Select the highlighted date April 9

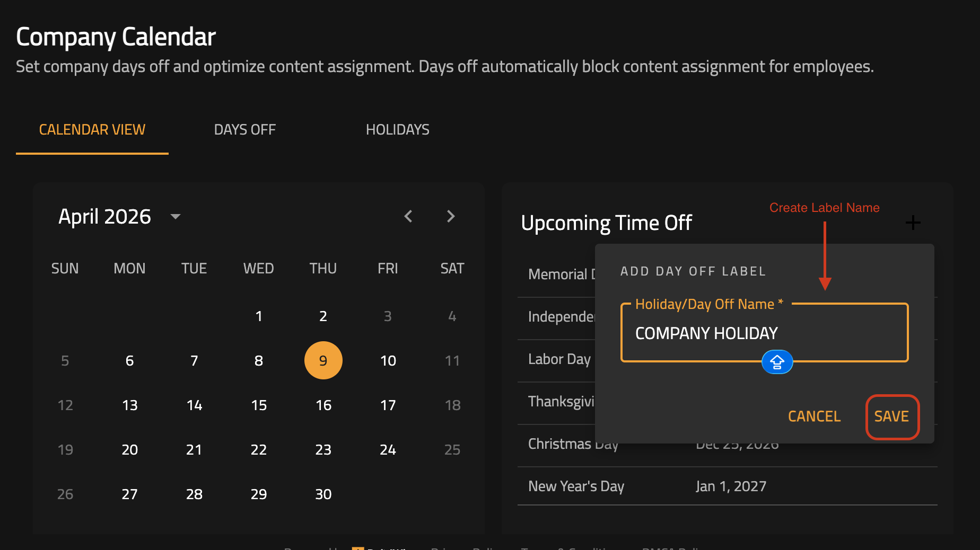pos(323,361)
